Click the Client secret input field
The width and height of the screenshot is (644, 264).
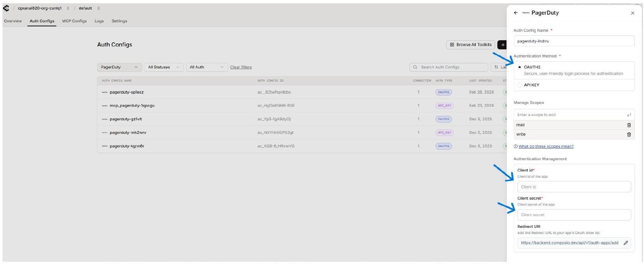574,215
